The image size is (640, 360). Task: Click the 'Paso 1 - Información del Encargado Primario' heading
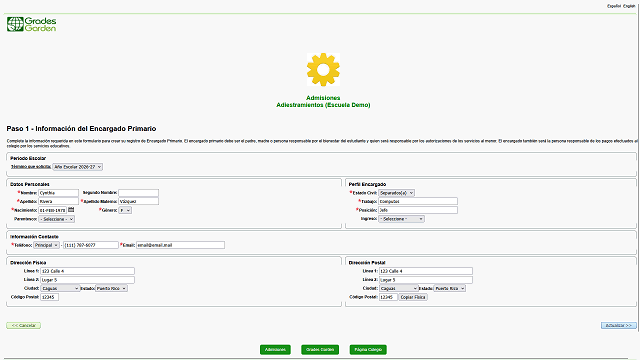81,129
